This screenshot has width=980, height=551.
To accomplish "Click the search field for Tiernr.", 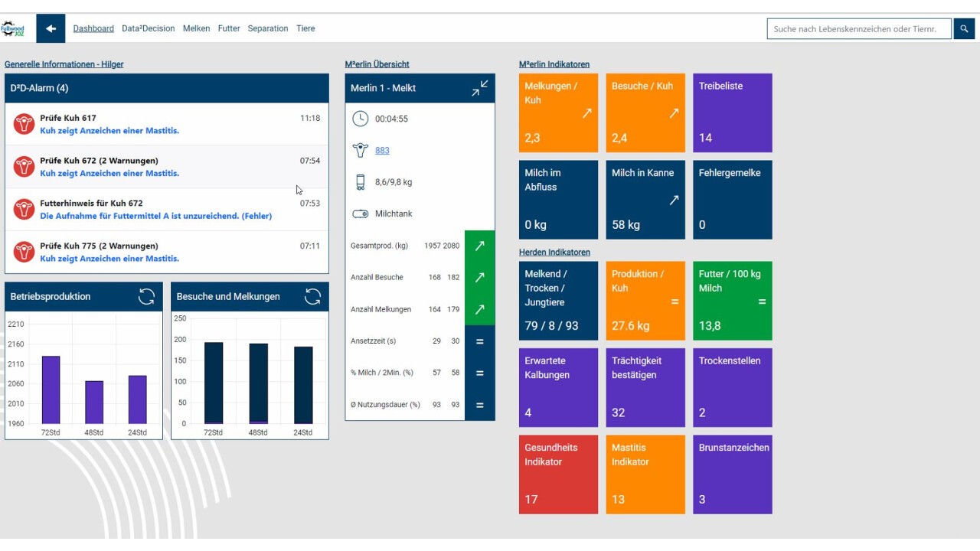I will coord(859,29).
